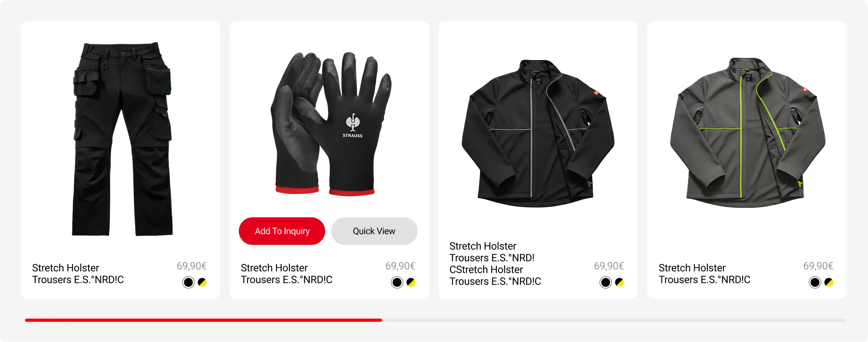868x342 pixels.
Task: Click the red portion of carousel progress bar
Action: click(x=203, y=320)
